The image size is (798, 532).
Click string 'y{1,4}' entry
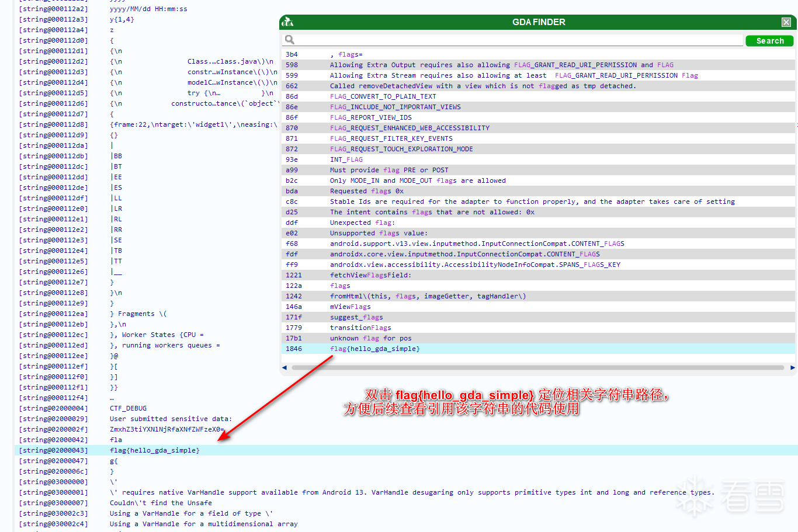[x=122, y=19]
